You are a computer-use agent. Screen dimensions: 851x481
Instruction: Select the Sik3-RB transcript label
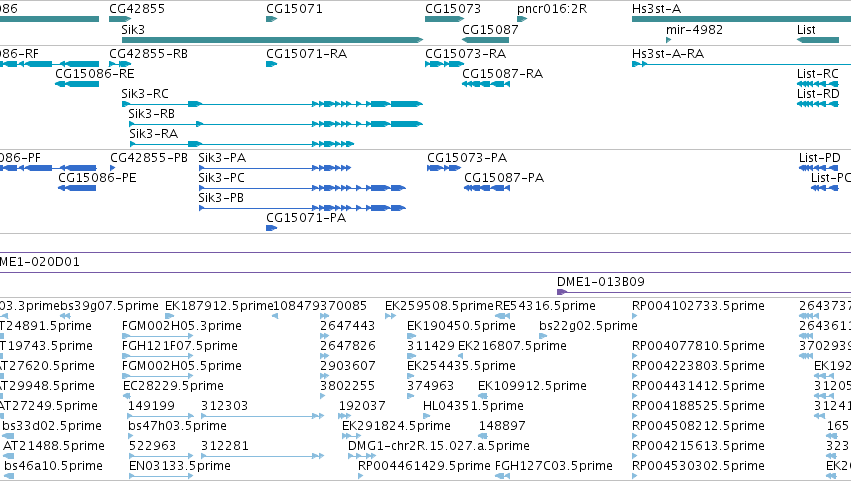coord(151,114)
